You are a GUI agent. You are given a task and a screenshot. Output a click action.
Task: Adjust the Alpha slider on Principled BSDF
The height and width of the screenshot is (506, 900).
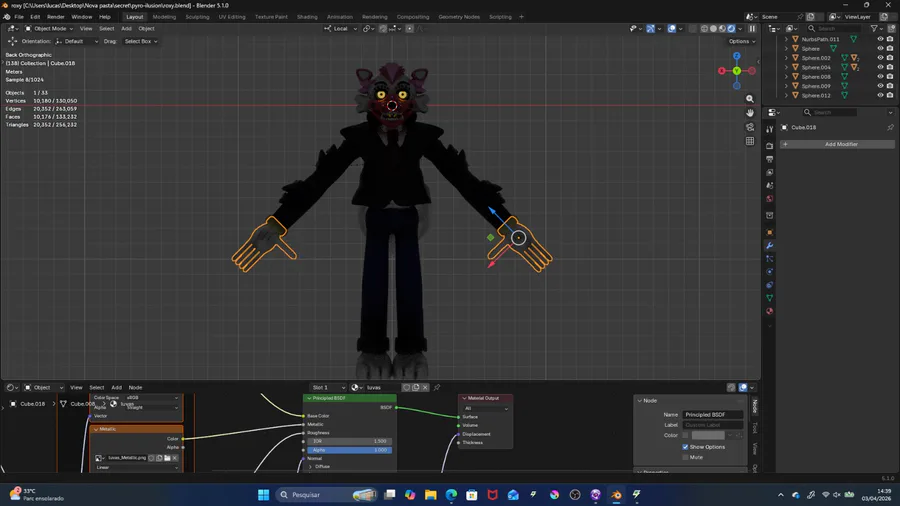coord(348,450)
